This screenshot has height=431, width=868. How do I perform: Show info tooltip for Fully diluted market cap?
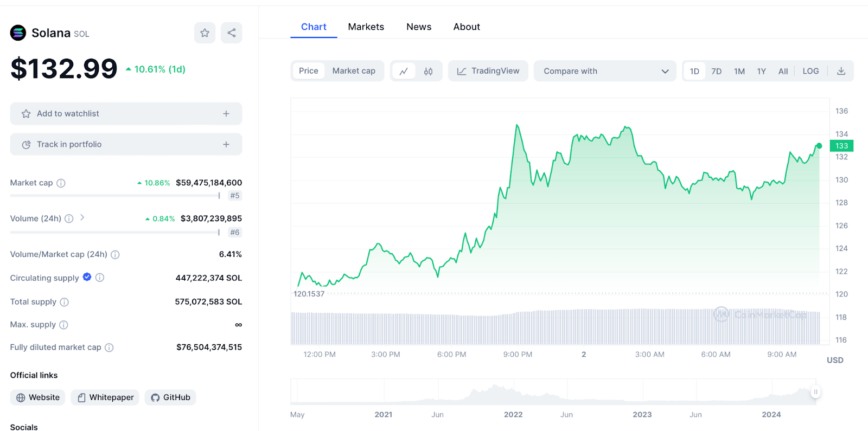[x=109, y=348]
